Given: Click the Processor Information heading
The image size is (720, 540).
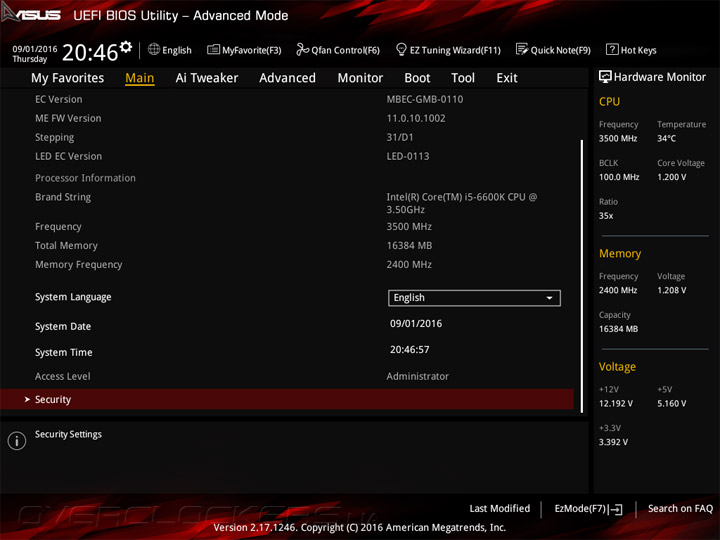Looking at the screenshot, I should 85,178.
